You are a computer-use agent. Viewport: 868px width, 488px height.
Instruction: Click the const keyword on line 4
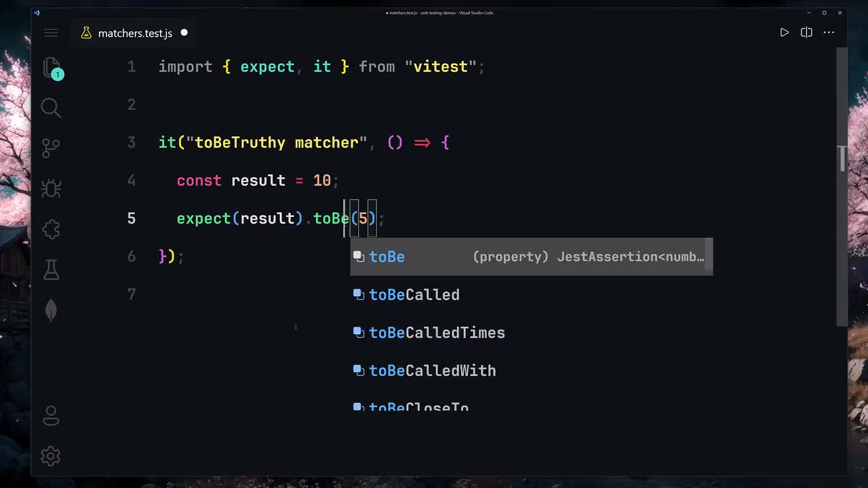coord(199,180)
